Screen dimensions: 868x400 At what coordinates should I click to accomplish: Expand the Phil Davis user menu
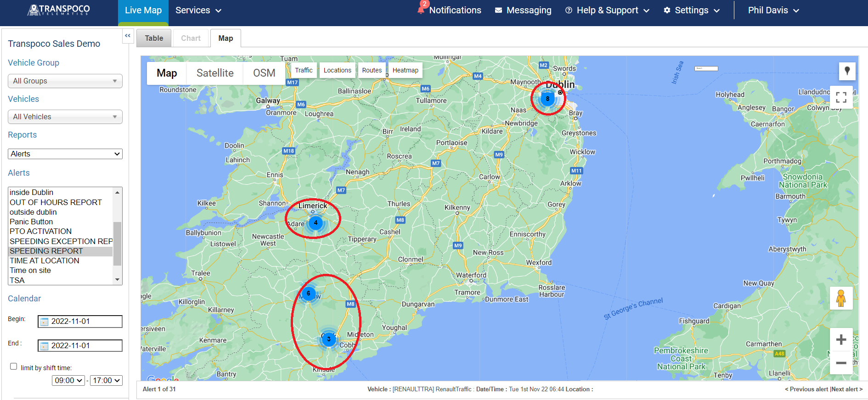coord(774,10)
